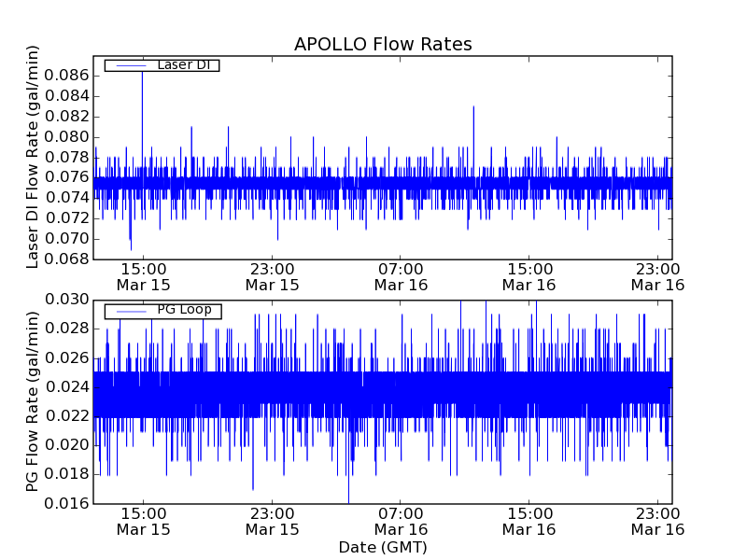Click the 0.030 tick label on bottom chart
Viewport: 747px width, 560px height.
[66, 300]
